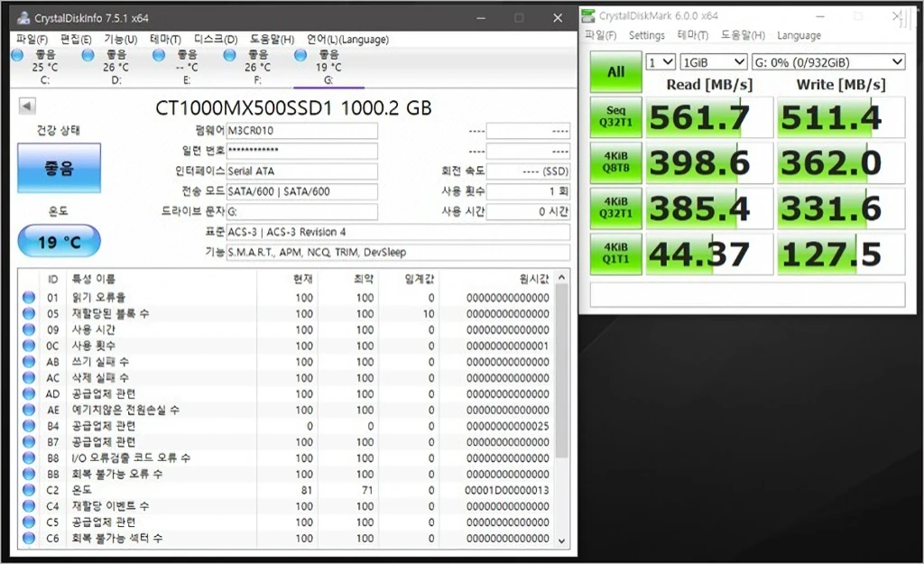The height and width of the screenshot is (564, 924).
Task: Click the CrystalDiskMark app icon in title bar
Action: [588, 16]
